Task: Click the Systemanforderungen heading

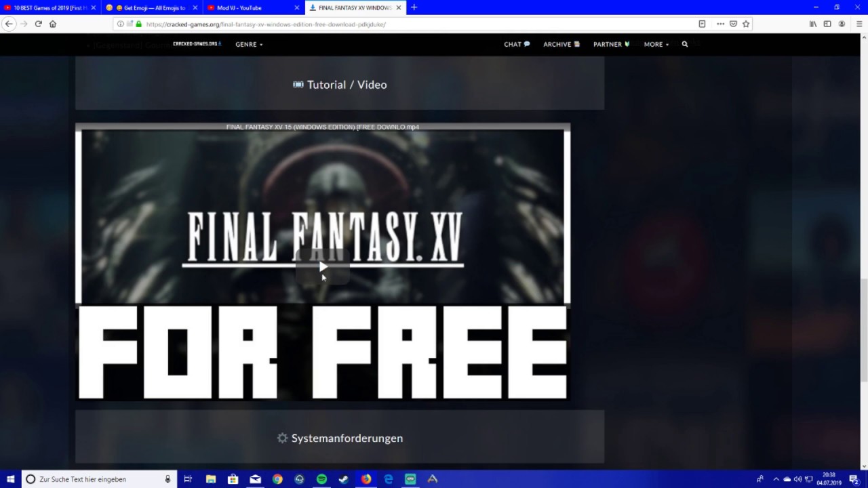Action: [340, 439]
